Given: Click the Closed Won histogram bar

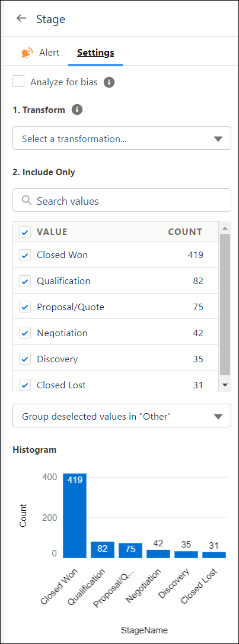Looking at the screenshot, I should (x=75, y=516).
